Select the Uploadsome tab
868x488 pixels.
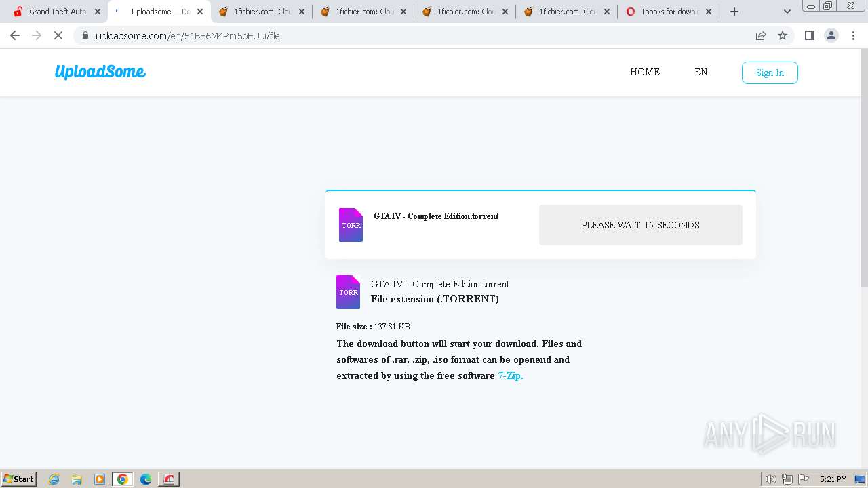tap(159, 12)
